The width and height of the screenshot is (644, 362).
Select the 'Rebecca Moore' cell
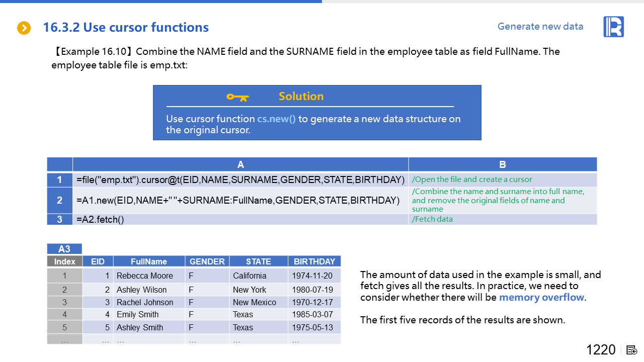(145, 276)
